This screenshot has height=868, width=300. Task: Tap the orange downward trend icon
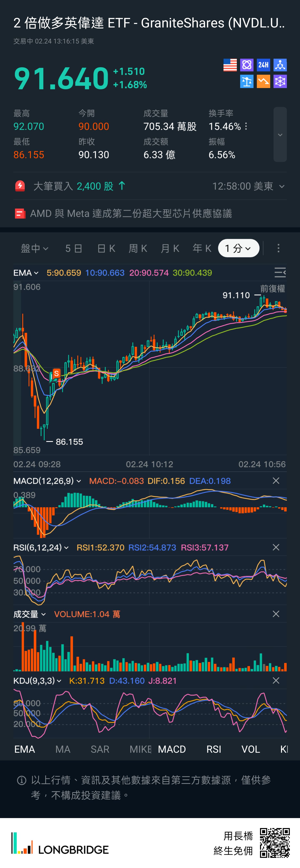[x=263, y=82]
